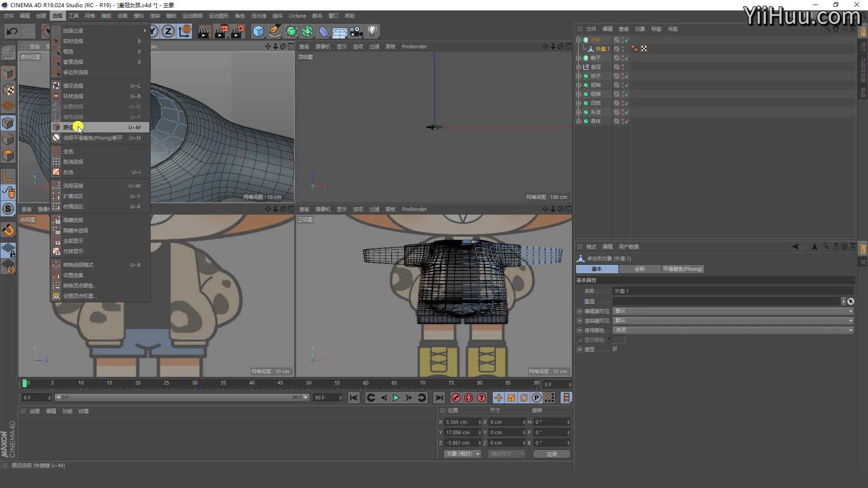Image resolution: width=868 pixels, height=488 pixels.
Task: Go to start of animation button
Action: click(x=354, y=398)
